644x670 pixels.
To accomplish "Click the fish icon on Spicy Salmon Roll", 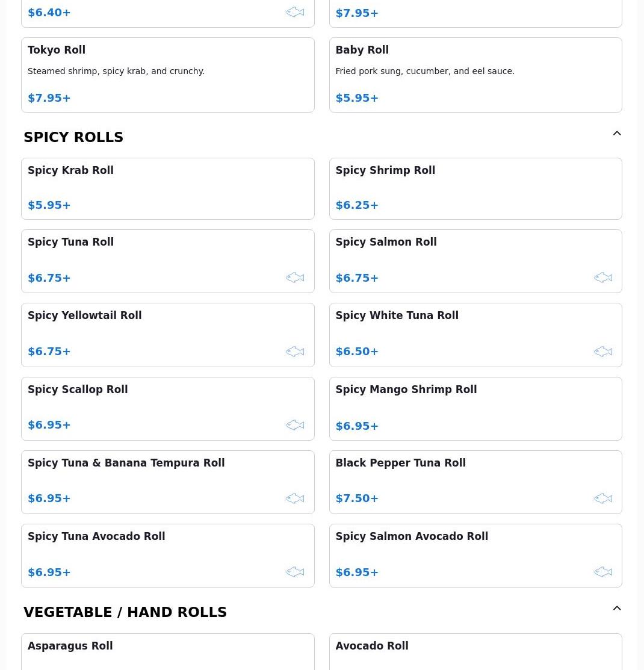I will pos(603,278).
